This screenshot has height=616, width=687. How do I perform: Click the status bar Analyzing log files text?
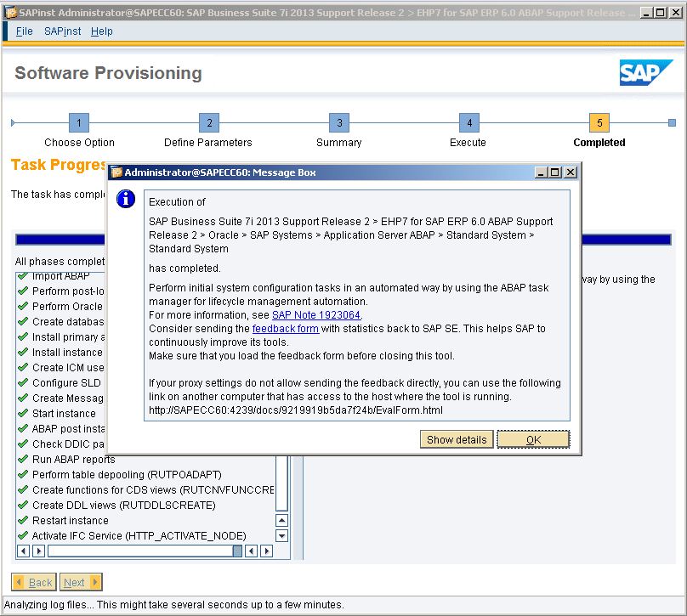click(x=174, y=605)
